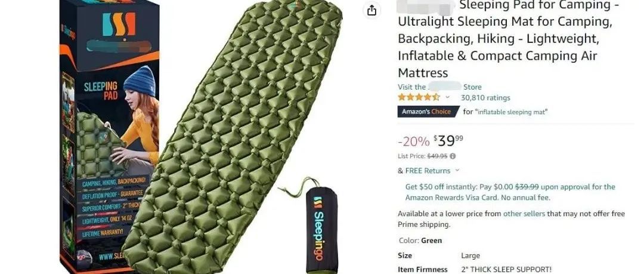Click the green sleeping pad product image
The image size is (644, 274).
(233, 136)
